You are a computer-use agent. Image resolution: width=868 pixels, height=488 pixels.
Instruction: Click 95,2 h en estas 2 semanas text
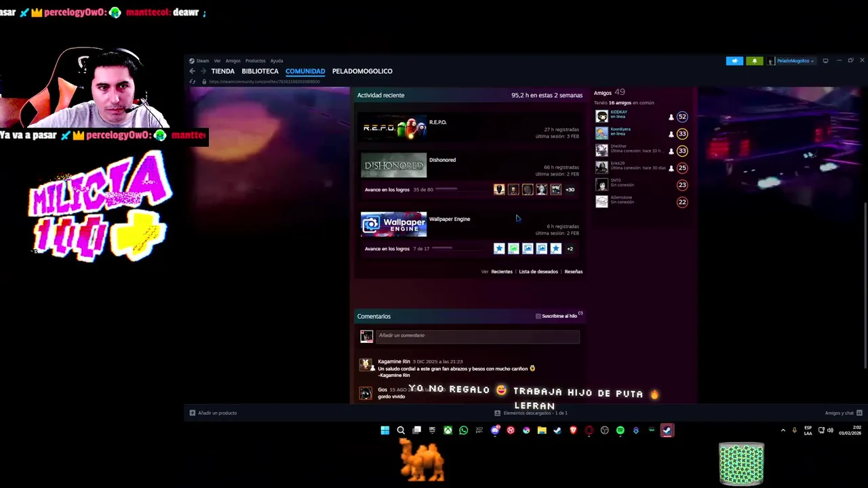tap(547, 96)
